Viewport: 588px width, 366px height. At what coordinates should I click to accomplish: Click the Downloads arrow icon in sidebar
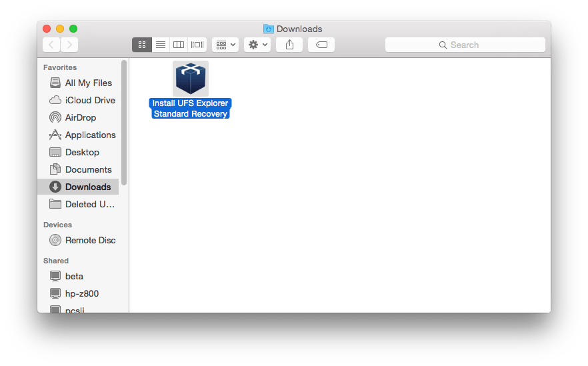(55, 187)
